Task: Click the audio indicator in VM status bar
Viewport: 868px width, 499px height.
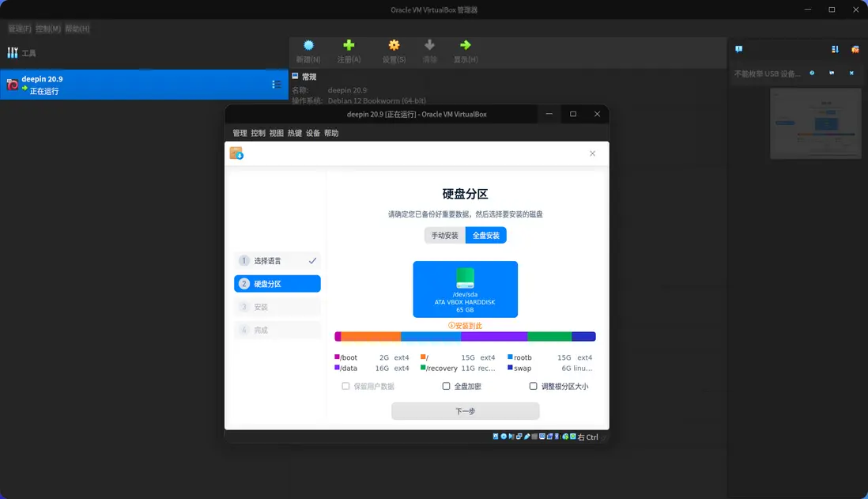Action: [x=511, y=437]
